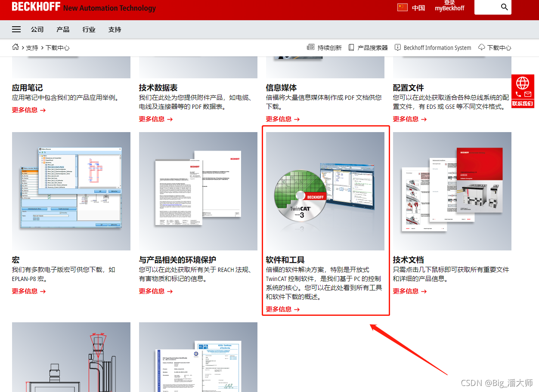The image size is (539, 392).
Task: Click 更多信息 under 配置文件
Action: point(410,119)
